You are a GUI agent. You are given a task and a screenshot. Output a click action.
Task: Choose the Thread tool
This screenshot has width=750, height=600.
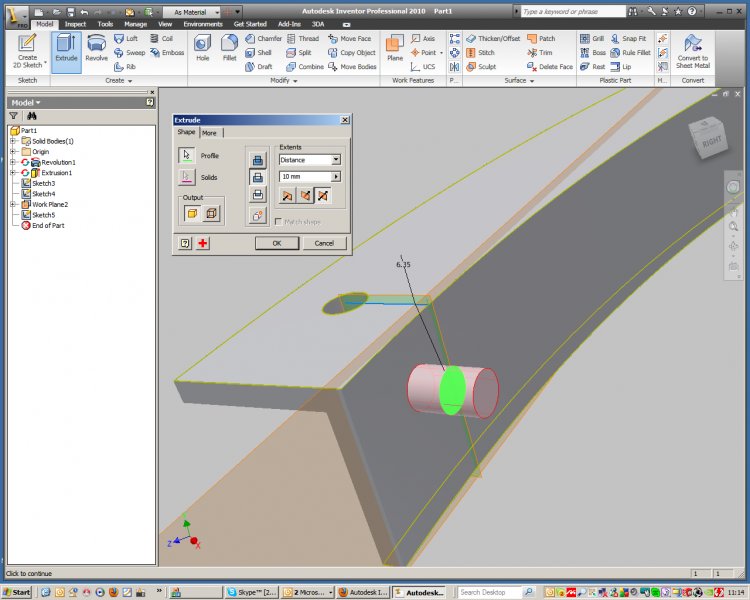(x=303, y=38)
